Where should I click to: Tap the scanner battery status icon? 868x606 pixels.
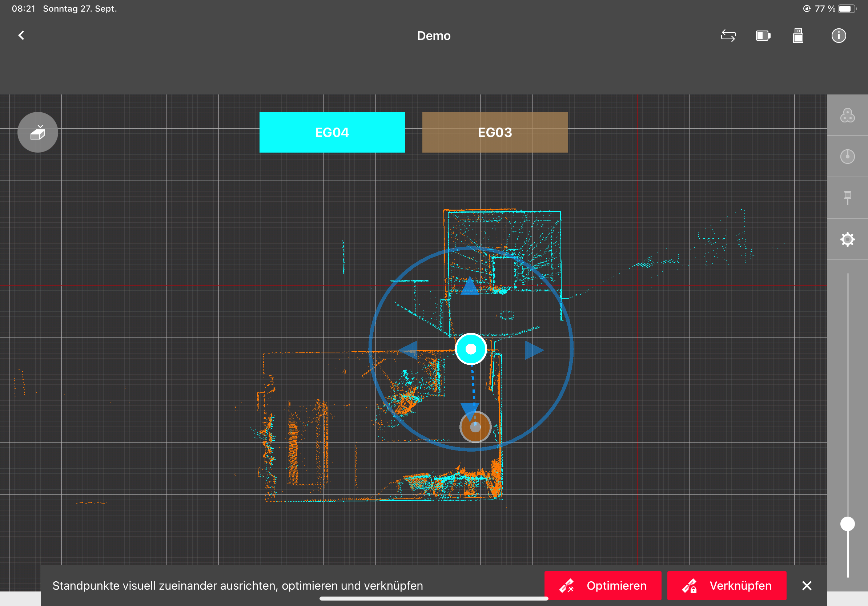[x=763, y=36]
